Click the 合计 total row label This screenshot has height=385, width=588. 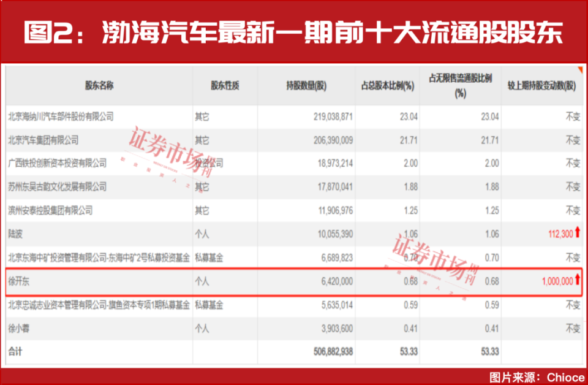15,352
